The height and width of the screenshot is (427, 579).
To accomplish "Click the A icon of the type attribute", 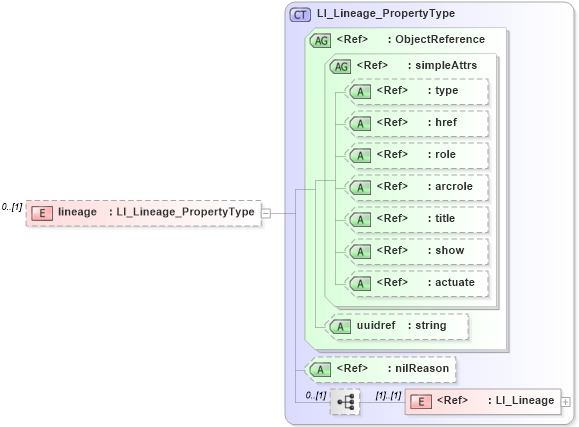I will pyautogui.click(x=360, y=92).
